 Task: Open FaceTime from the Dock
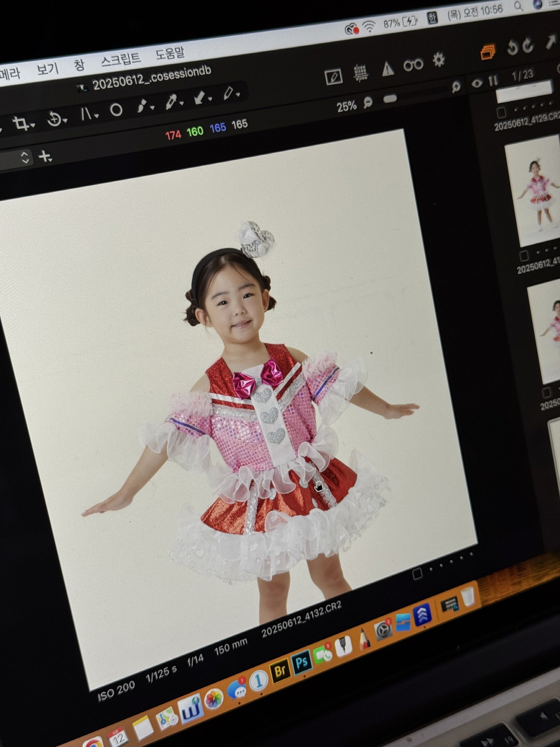(322, 654)
